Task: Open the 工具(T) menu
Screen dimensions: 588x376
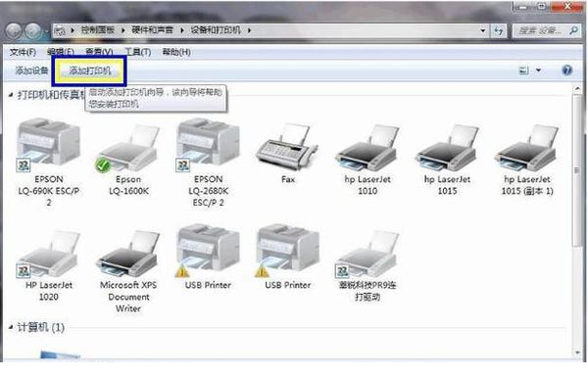Action: 137,52
